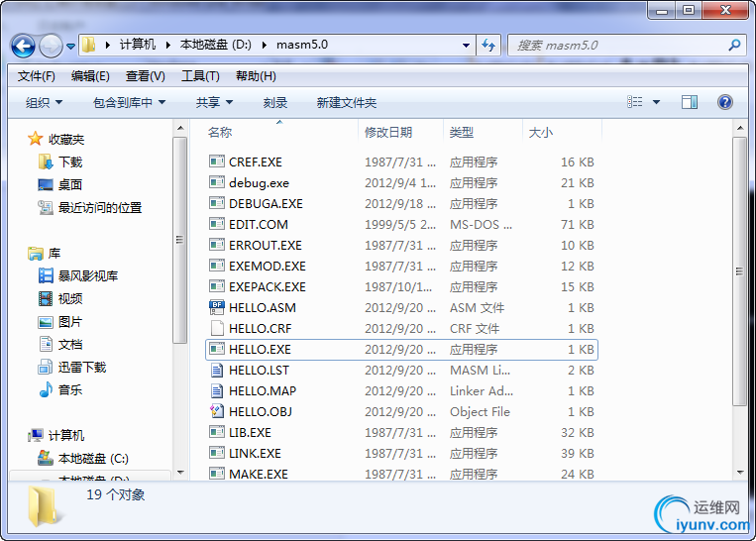Open 桌面 in the sidebar
This screenshot has height=541, width=756.
[70, 184]
